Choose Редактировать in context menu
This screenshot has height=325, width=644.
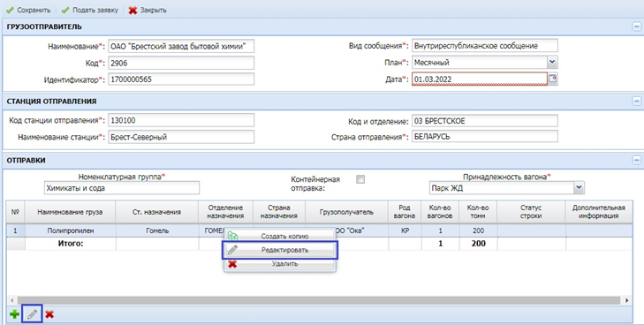(x=280, y=250)
